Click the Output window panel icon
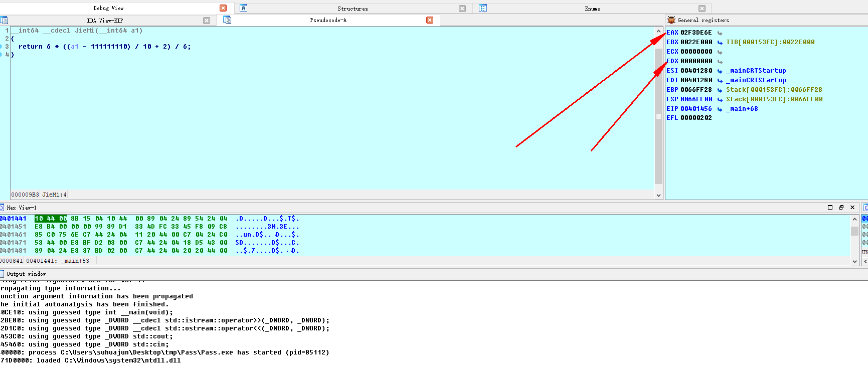The width and height of the screenshot is (868, 365). coord(2,274)
